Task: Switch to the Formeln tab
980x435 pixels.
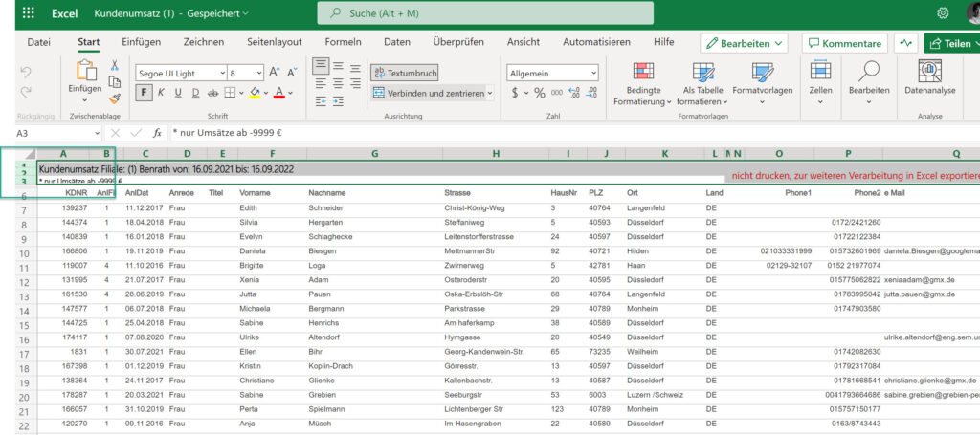Action: click(343, 42)
